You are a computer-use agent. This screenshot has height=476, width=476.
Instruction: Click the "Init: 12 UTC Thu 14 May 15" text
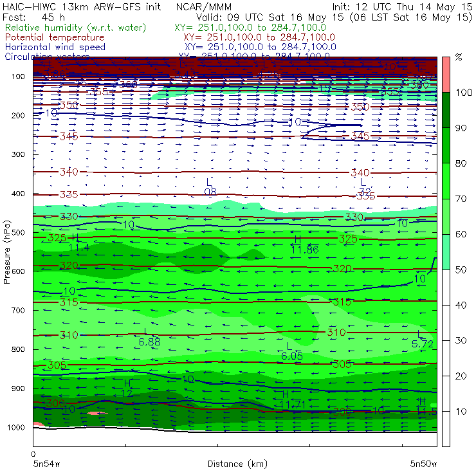[402, 7]
